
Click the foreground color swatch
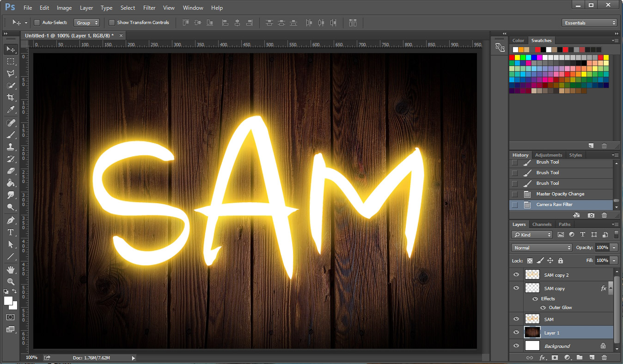pyautogui.click(x=8, y=300)
